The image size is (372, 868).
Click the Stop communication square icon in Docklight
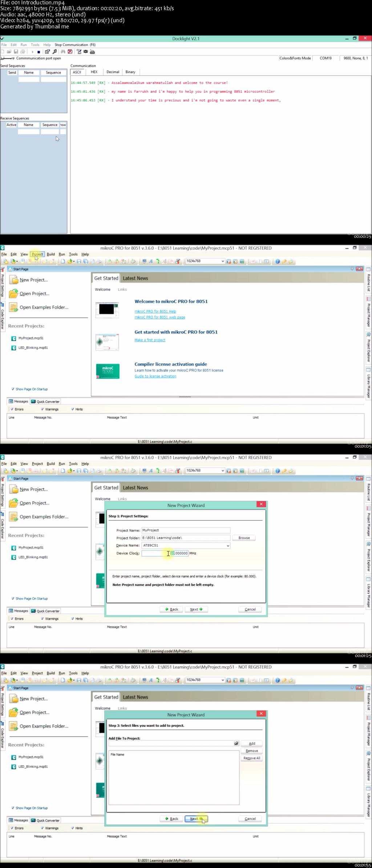click(x=39, y=52)
